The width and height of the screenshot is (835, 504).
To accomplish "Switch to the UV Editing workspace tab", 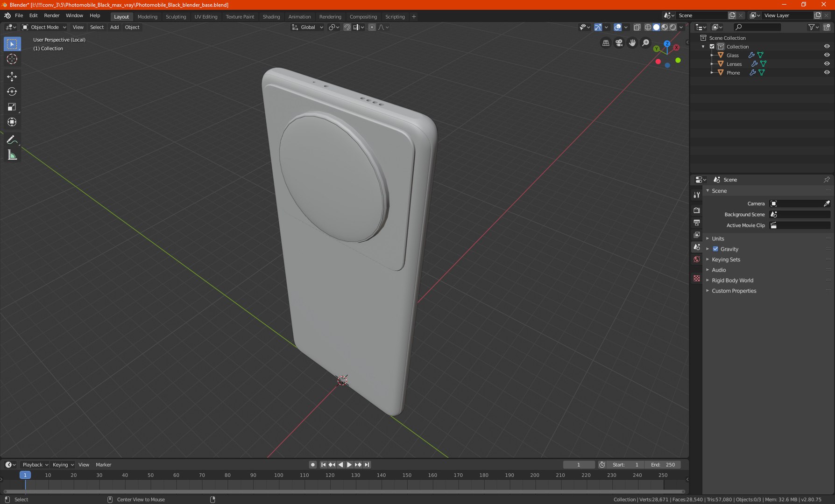I will click(x=206, y=16).
